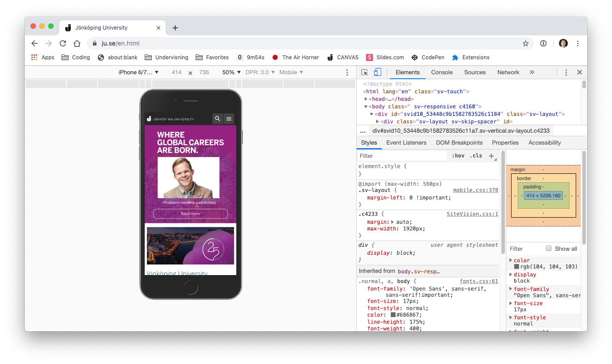
Task: Open the site search icon
Action: (217, 119)
